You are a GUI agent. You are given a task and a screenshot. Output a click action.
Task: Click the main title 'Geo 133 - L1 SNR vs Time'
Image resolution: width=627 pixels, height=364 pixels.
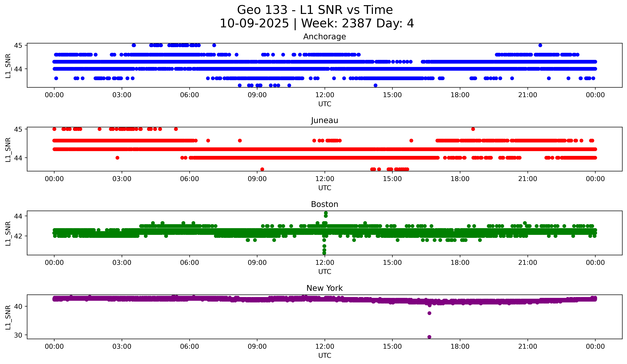click(x=315, y=10)
